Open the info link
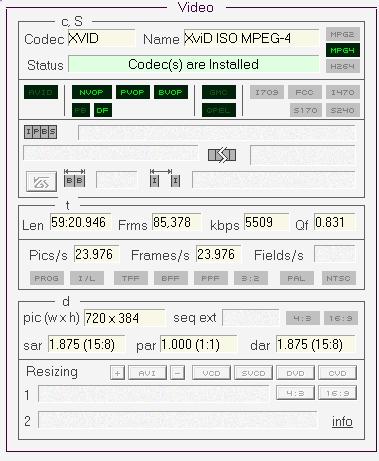Screen dimensions: 379x461 pyautogui.click(x=342, y=421)
